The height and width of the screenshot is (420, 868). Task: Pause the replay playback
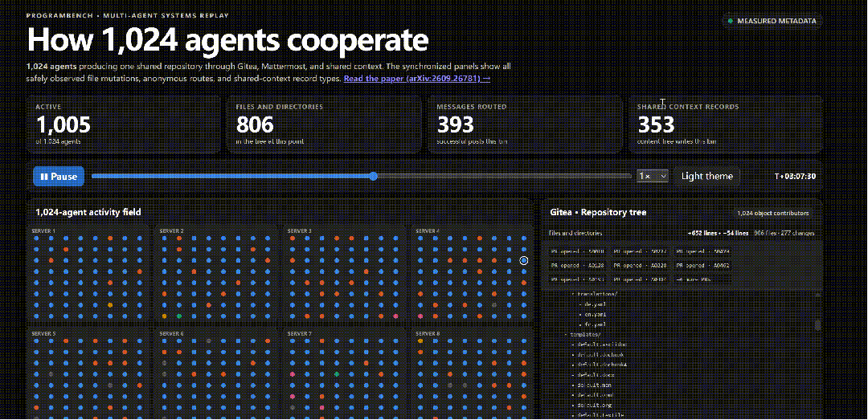tap(59, 177)
